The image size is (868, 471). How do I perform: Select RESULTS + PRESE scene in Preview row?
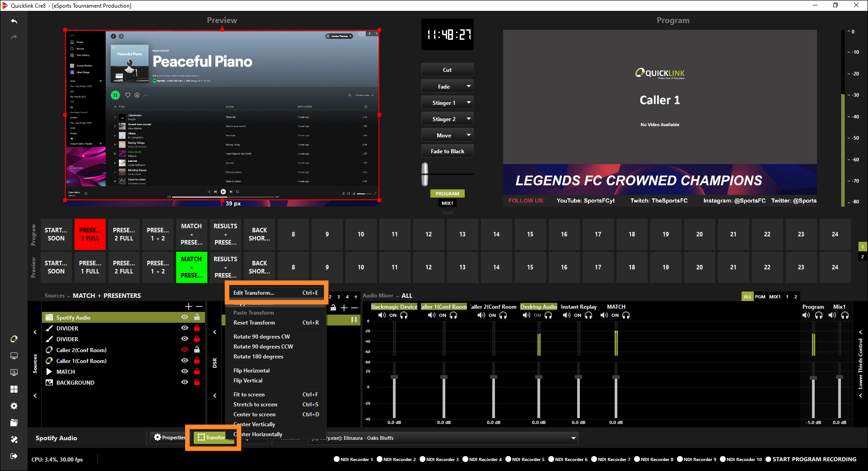click(x=225, y=267)
